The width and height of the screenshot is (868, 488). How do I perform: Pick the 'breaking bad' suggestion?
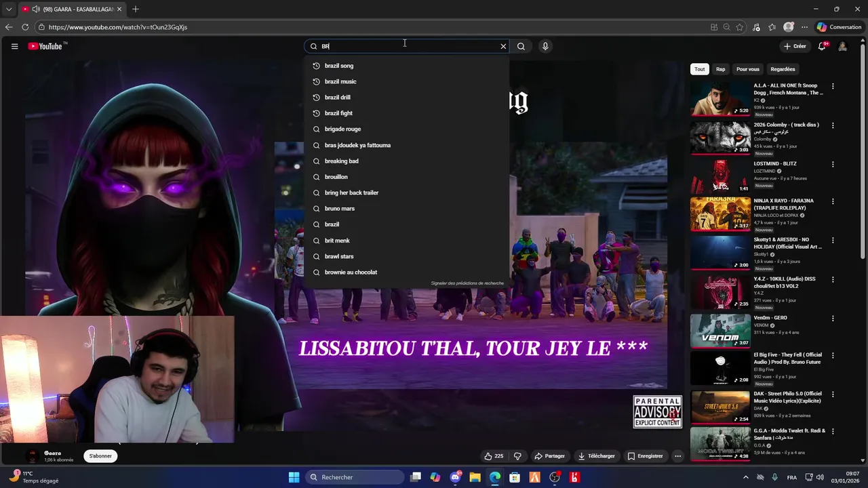click(407, 161)
